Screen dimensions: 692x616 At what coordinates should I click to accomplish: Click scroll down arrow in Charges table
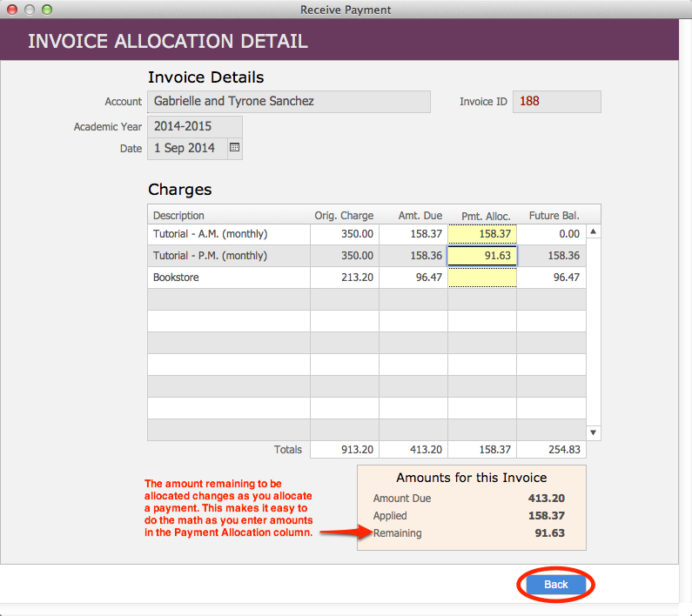pyautogui.click(x=593, y=432)
